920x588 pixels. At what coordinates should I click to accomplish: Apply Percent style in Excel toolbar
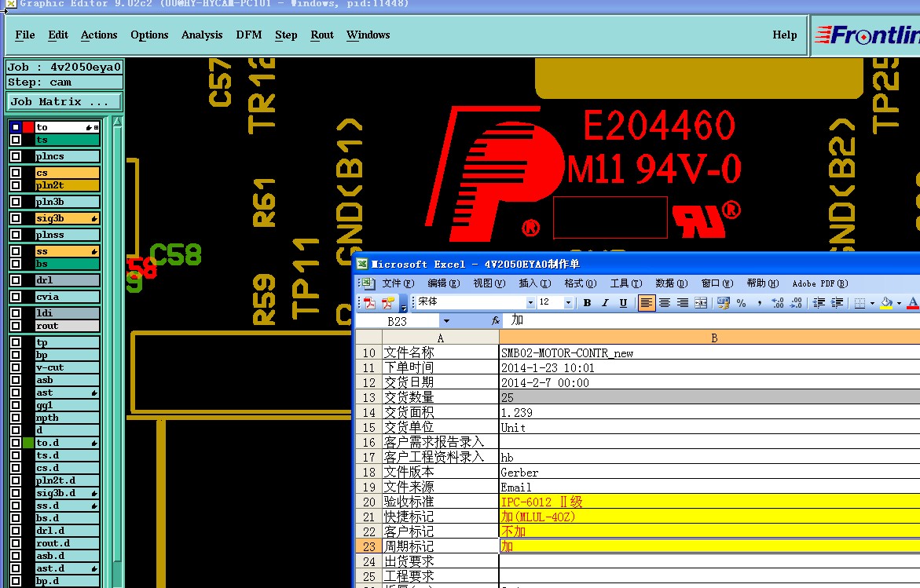[741, 302]
